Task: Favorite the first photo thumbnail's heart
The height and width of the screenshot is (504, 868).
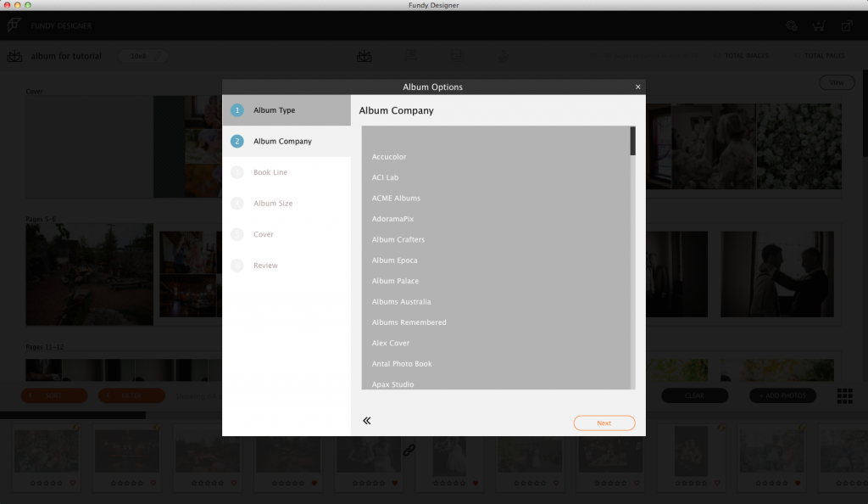Action: click(73, 483)
